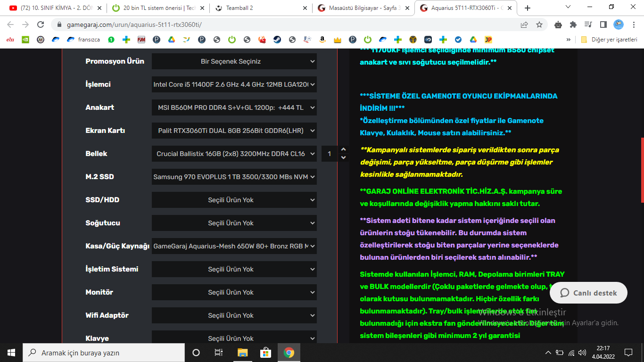The image size is (644, 362).
Task: Decrease the Bellek quantity with the down arrow
Action: (343, 157)
